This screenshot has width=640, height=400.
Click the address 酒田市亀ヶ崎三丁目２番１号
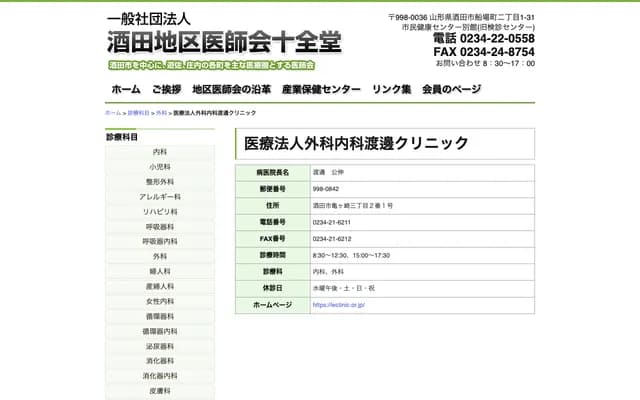point(353,206)
